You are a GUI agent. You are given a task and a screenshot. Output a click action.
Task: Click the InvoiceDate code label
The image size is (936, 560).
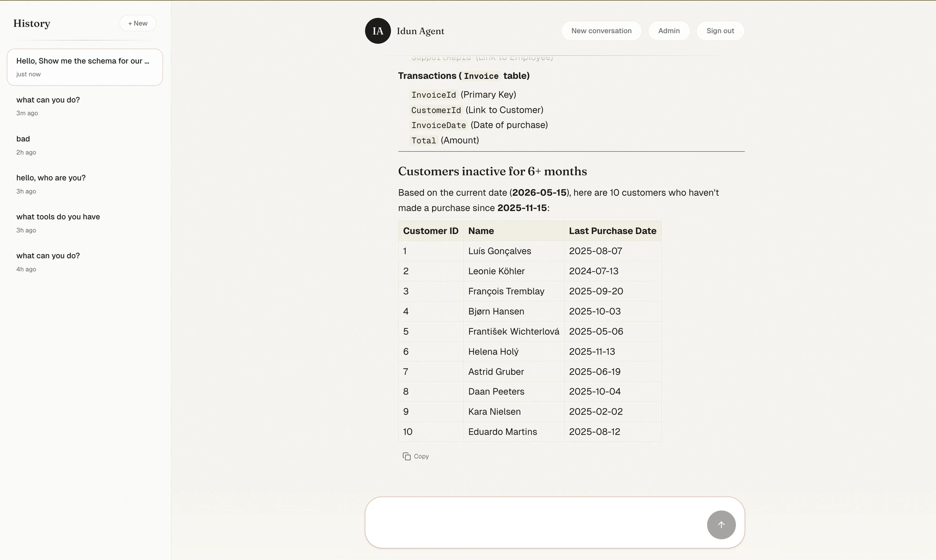click(438, 125)
